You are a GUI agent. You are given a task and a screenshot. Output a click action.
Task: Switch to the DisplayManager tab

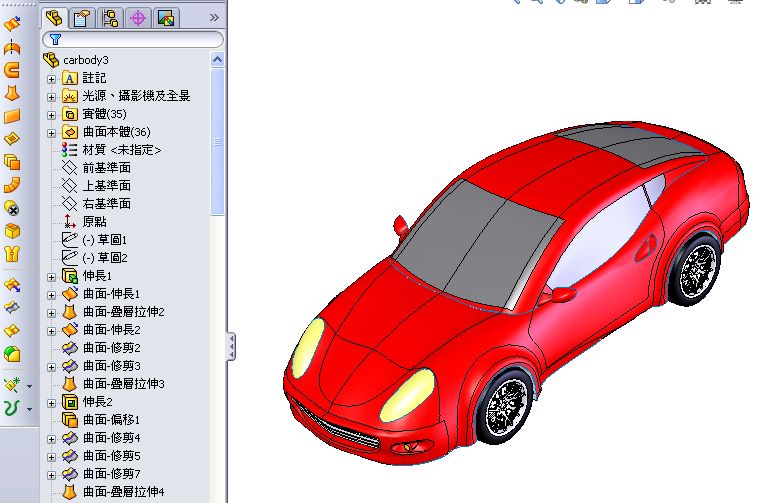coord(166,18)
